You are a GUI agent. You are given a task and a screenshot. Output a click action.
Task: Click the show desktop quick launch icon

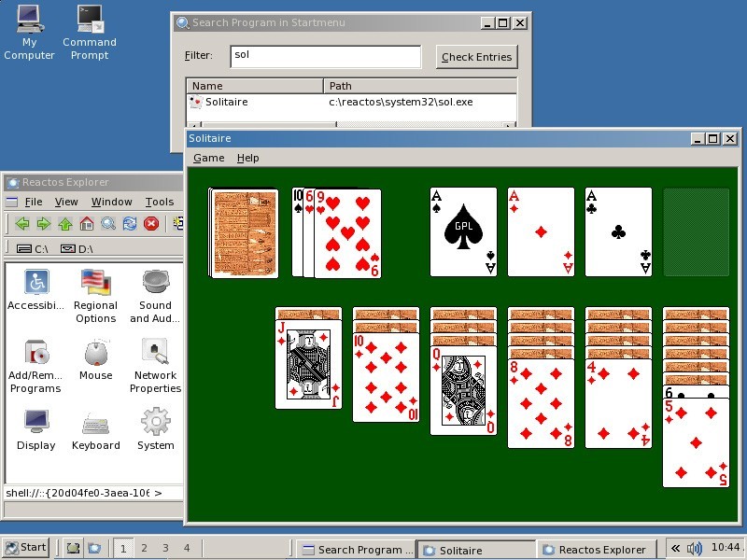[73, 548]
